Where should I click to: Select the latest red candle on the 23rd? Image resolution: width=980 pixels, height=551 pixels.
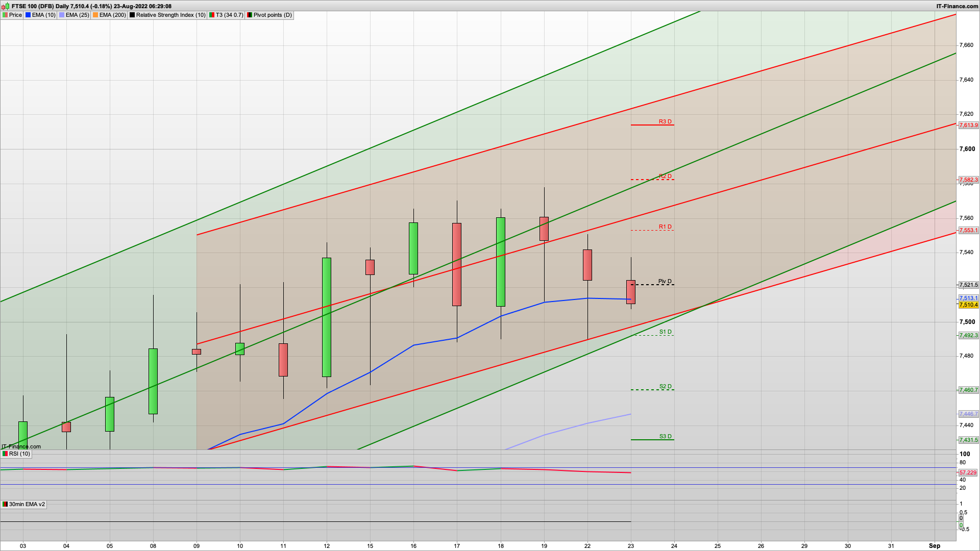pos(631,292)
